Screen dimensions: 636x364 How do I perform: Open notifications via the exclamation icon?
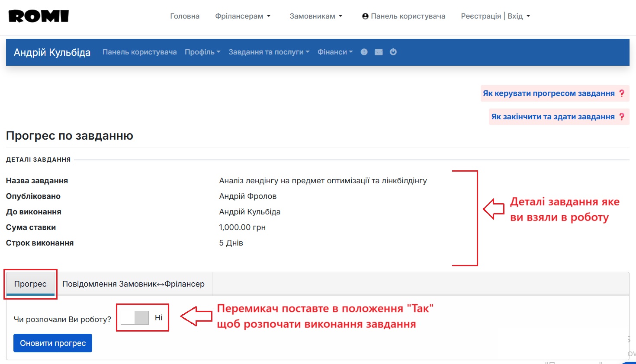pyautogui.click(x=364, y=52)
